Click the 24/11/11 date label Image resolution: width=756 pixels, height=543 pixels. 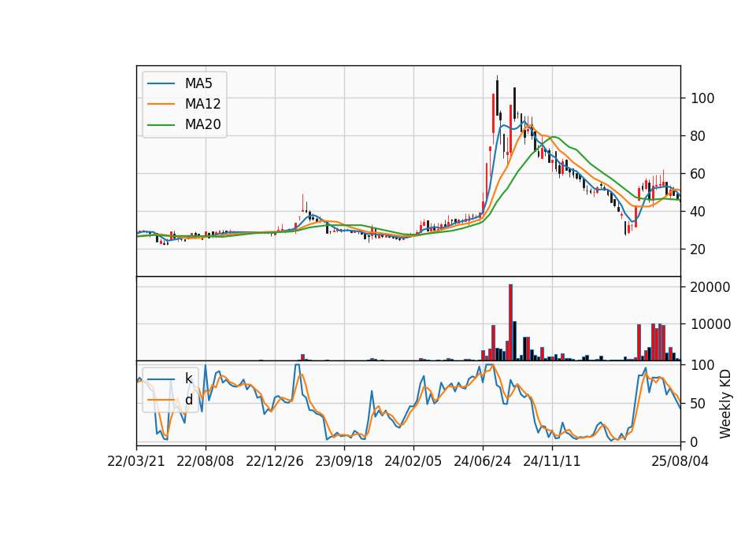(551, 461)
